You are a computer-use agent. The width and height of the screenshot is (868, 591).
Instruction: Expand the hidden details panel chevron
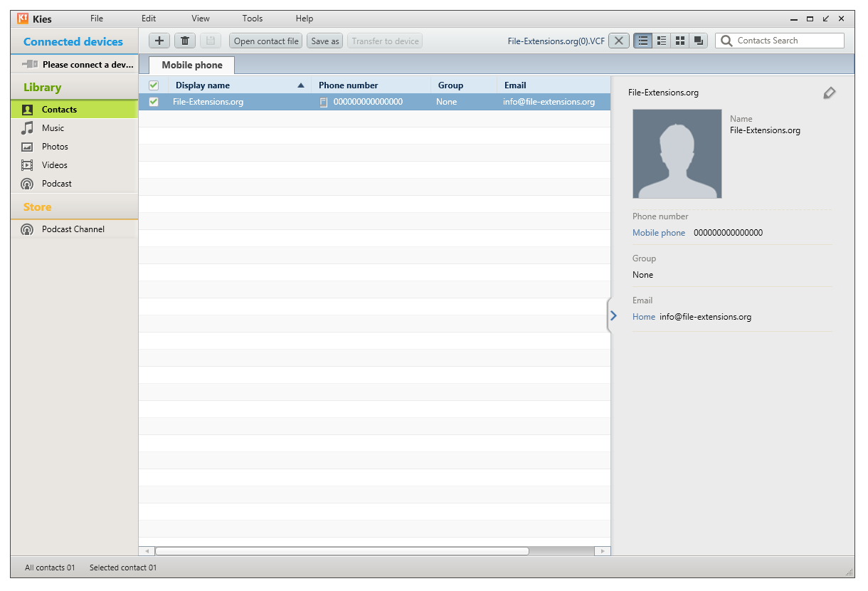(x=613, y=315)
